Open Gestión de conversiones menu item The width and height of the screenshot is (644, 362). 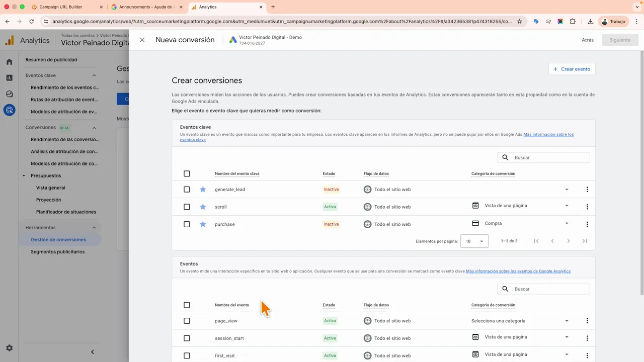pos(58,240)
